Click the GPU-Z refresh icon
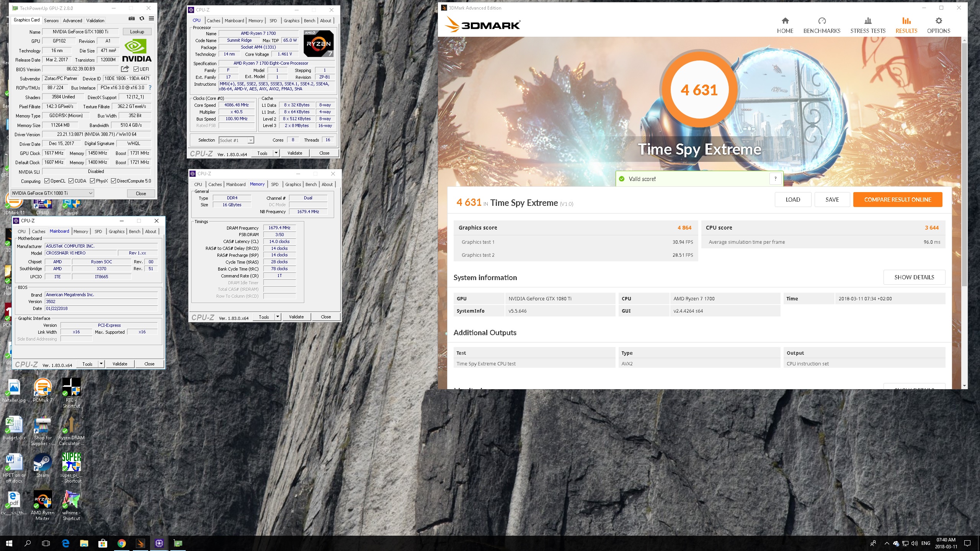The width and height of the screenshot is (980, 551). [x=142, y=18]
